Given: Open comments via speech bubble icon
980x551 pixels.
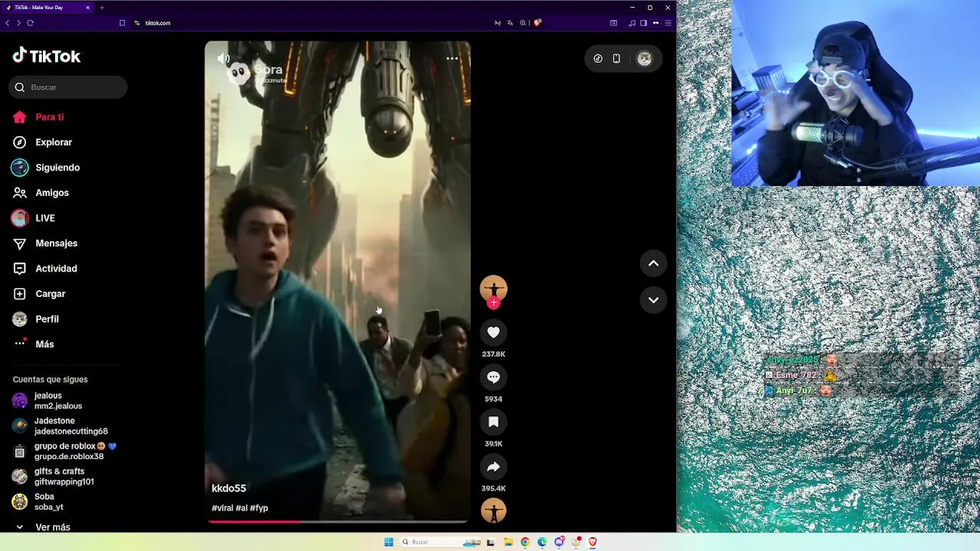Looking at the screenshot, I should coord(493,377).
